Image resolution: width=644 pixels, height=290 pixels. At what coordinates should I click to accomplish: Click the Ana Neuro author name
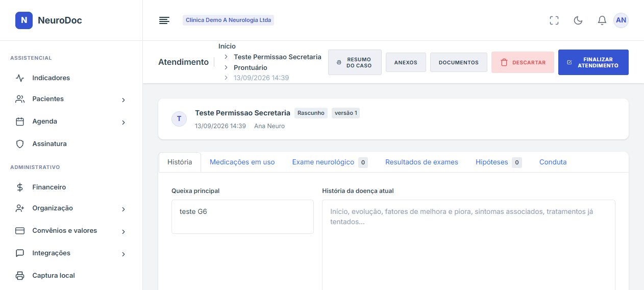269,126
